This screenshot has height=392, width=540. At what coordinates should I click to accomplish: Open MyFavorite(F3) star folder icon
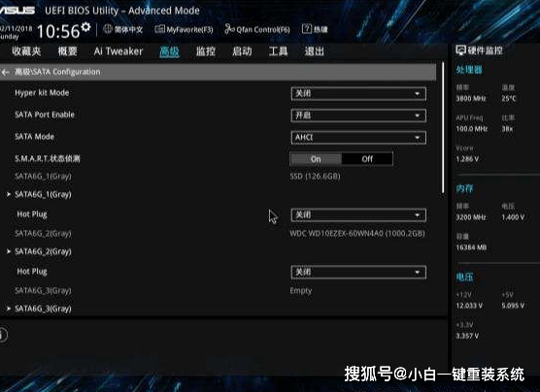(x=159, y=29)
